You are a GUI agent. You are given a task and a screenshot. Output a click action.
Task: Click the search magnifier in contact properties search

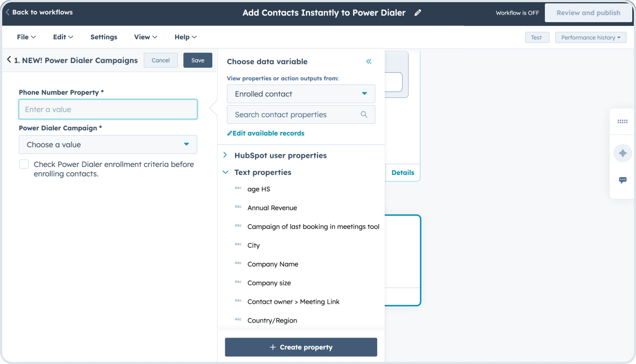coord(363,114)
